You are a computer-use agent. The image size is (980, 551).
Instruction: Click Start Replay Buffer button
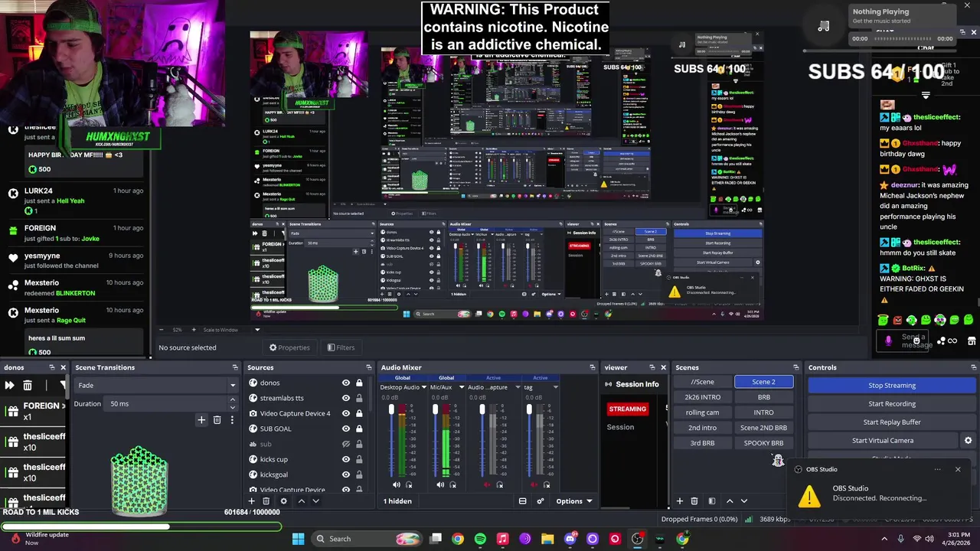tap(892, 422)
